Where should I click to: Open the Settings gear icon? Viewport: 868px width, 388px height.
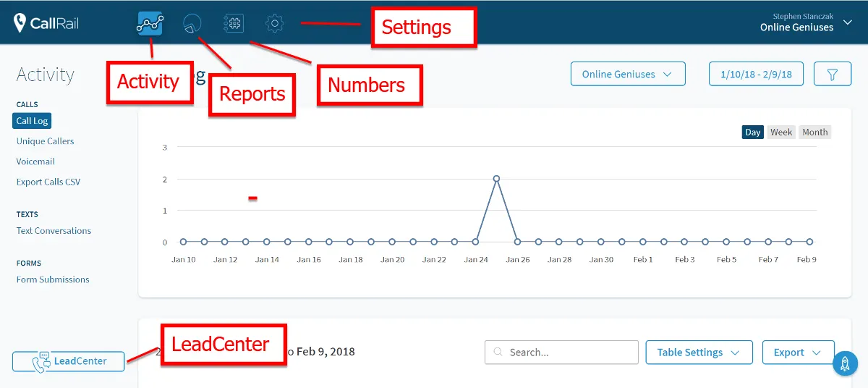coord(274,23)
